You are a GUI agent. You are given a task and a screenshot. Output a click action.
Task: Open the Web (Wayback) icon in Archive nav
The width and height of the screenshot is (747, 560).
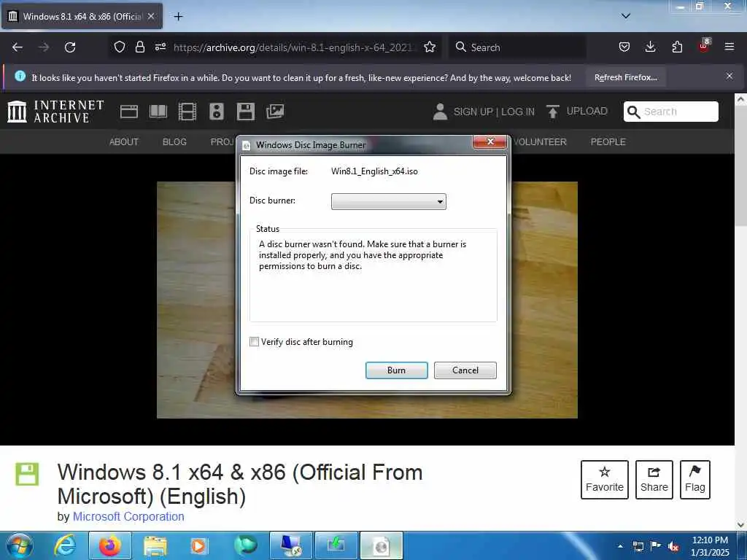point(128,112)
